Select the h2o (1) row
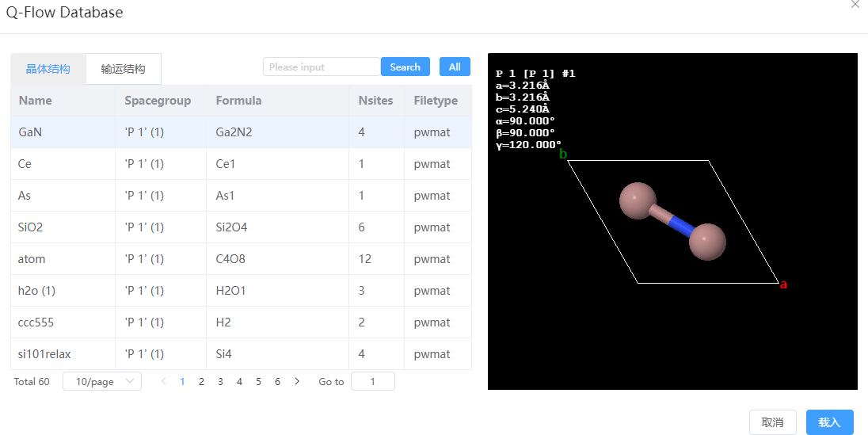 [x=241, y=290]
